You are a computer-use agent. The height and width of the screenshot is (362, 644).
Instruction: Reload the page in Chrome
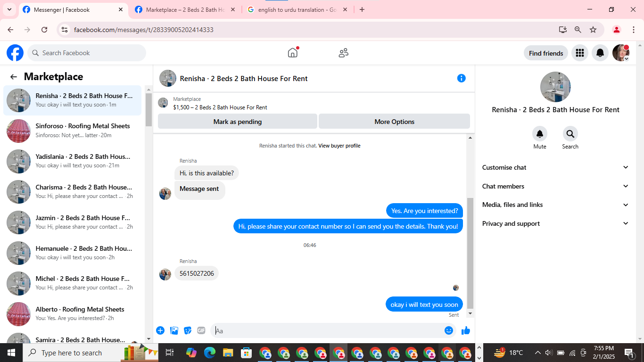44,30
